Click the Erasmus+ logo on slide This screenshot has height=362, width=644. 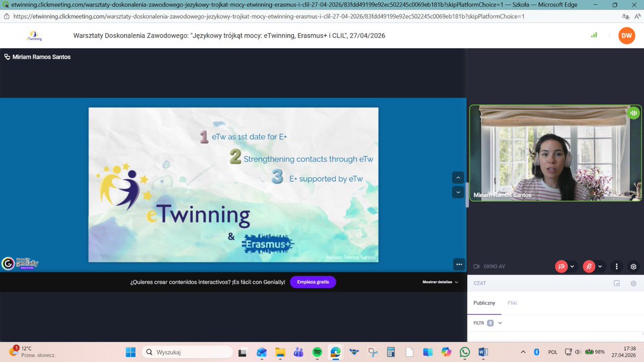[x=268, y=243]
